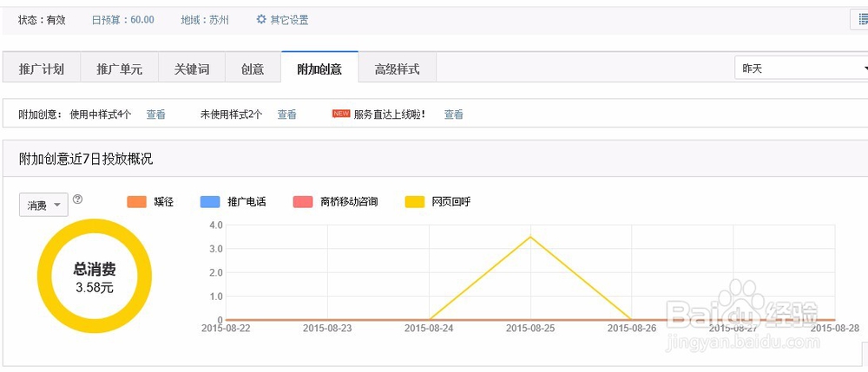868x372 pixels.
Task: Toggle the yellow 网页回呼 legend swatch
Action: tap(415, 202)
